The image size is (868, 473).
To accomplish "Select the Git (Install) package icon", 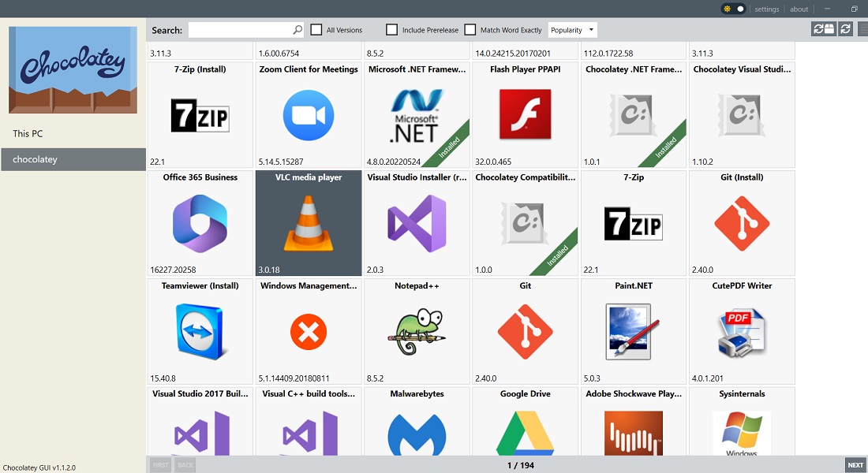I will click(x=742, y=223).
